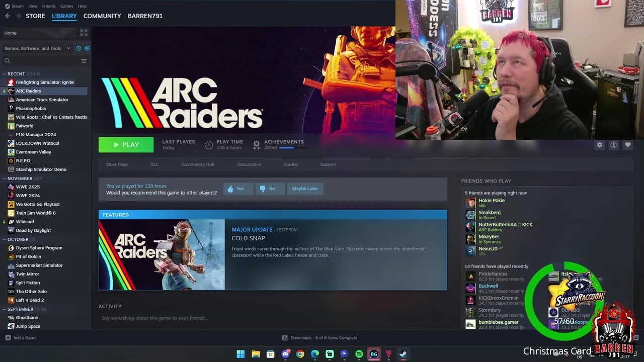Open Microsoft Store taskbar icon
644x362 pixels.
[270, 354]
